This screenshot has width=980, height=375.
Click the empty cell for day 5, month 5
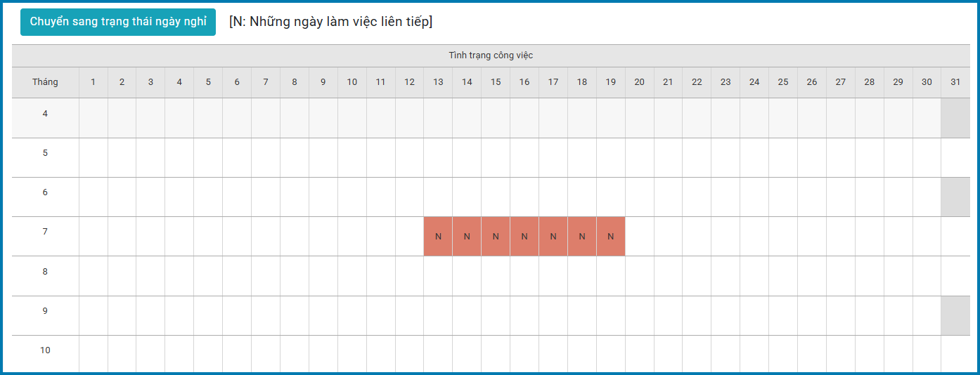(x=208, y=157)
